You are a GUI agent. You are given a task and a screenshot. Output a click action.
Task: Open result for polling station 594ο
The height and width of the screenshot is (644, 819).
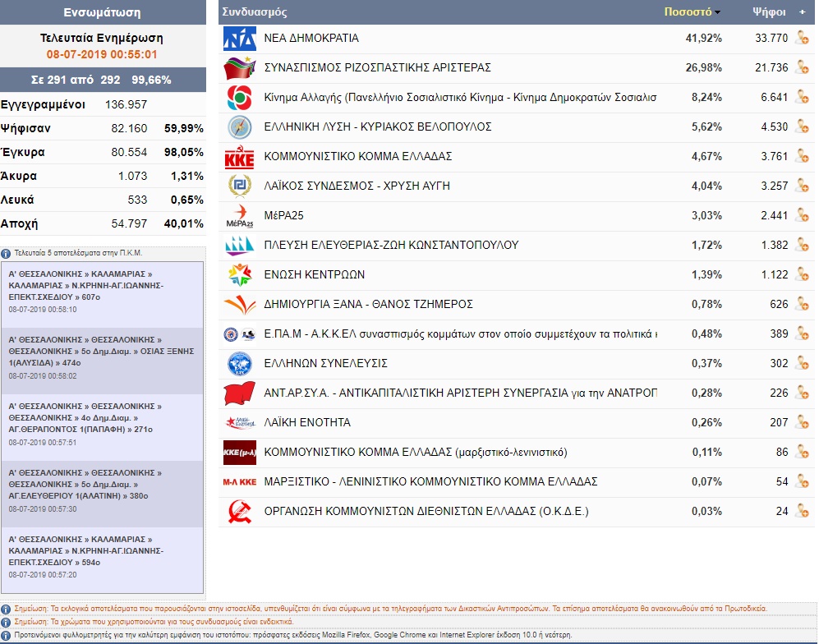pos(103,559)
